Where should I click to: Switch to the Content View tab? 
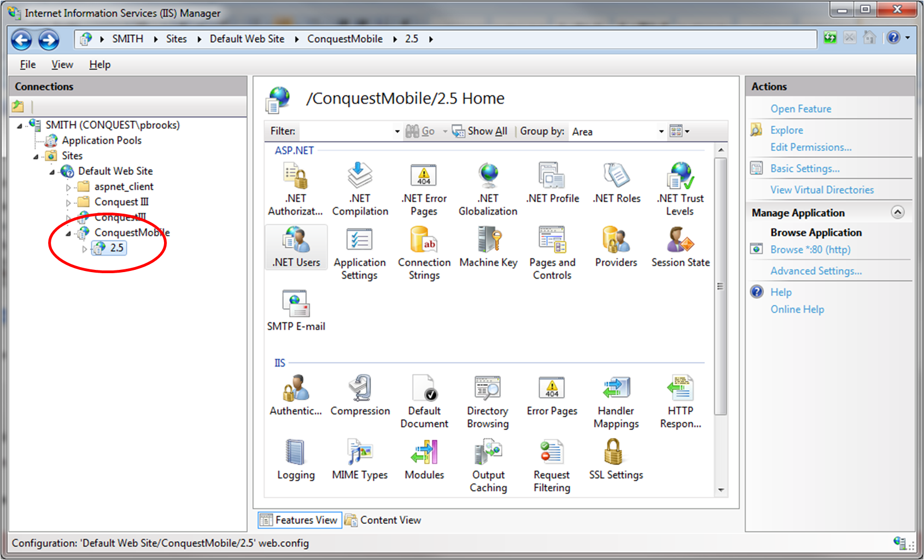click(383, 520)
